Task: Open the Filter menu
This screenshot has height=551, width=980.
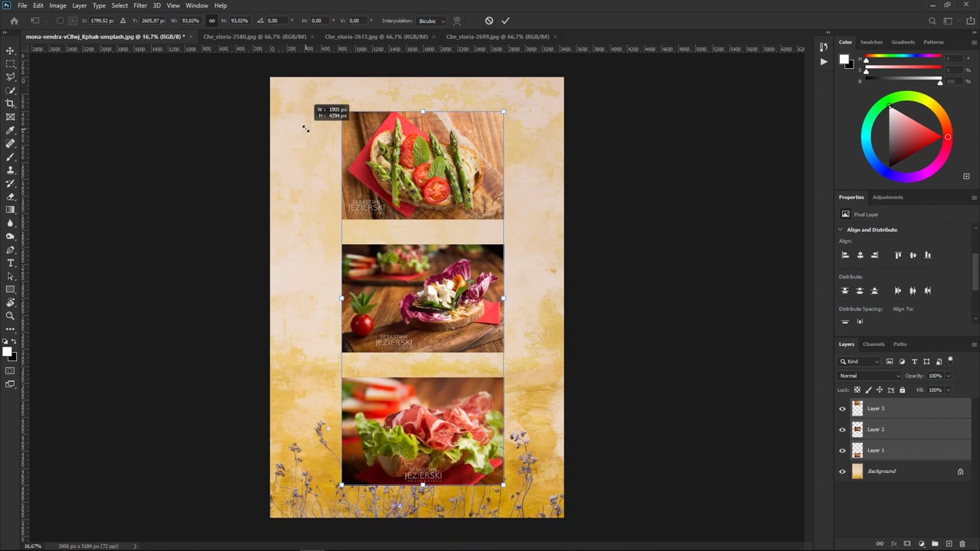Action: [140, 5]
